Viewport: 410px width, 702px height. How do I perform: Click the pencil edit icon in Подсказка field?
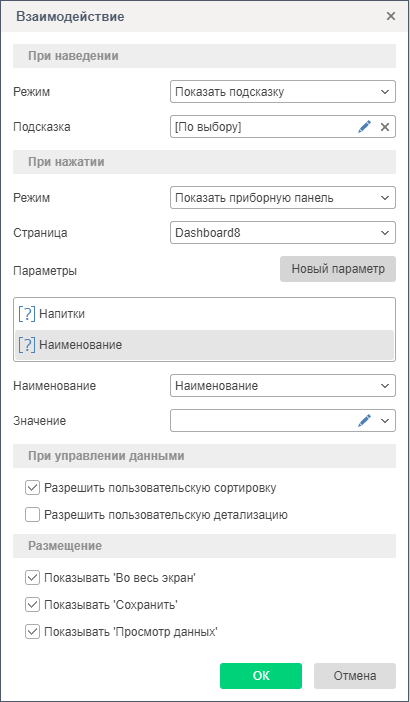click(x=365, y=127)
